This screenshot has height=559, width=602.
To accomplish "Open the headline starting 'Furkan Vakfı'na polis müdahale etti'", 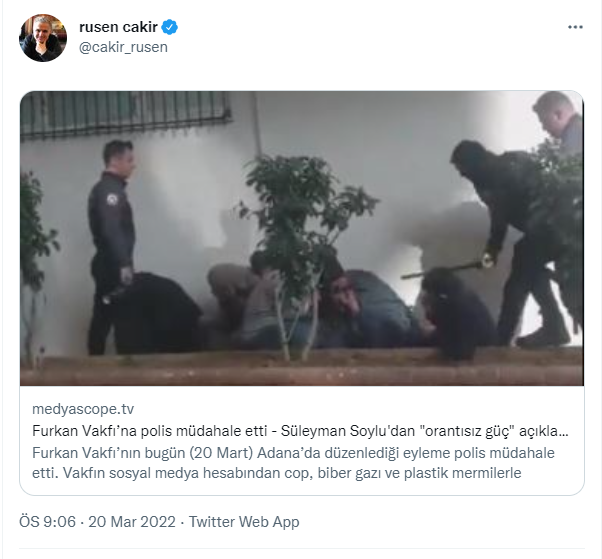I will 300,431.
